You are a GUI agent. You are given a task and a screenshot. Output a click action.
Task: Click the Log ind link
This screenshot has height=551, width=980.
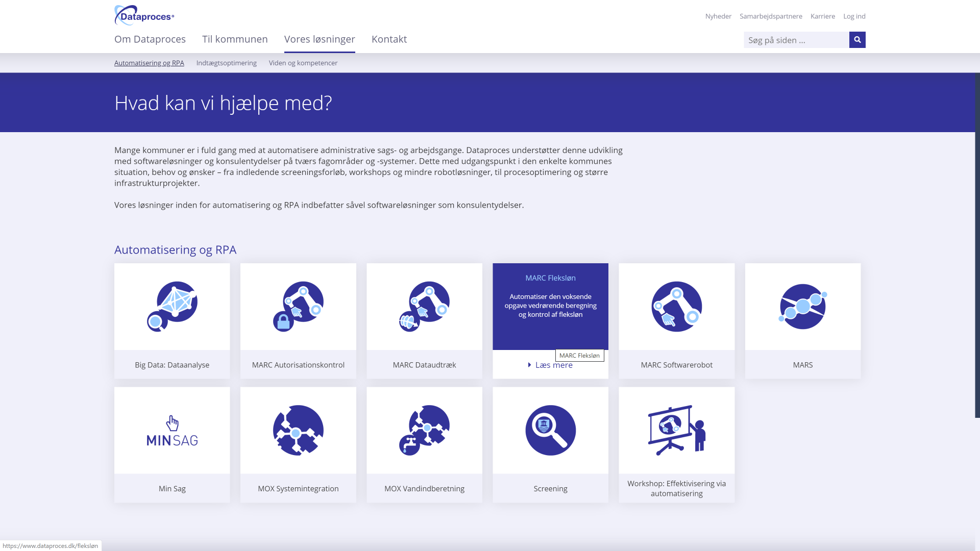point(854,16)
